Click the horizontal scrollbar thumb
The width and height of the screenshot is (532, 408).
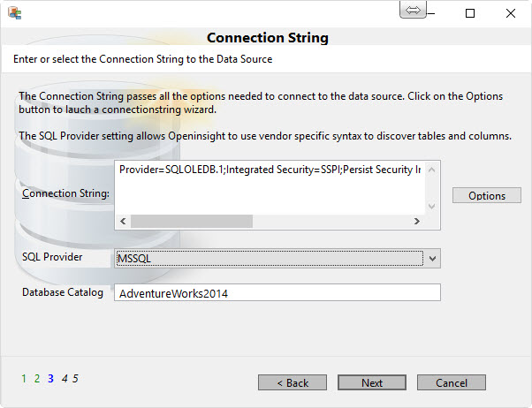point(192,222)
